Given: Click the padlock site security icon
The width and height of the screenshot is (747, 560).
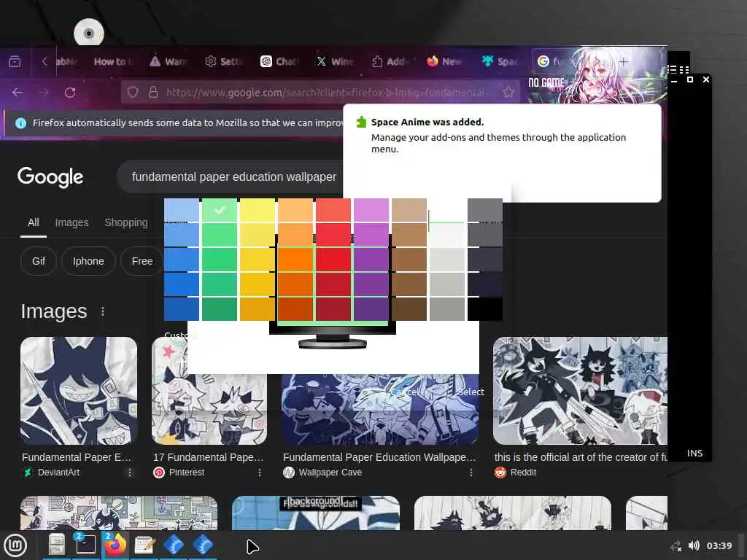Looking at the screenshot, I should [x=153, y=93].
